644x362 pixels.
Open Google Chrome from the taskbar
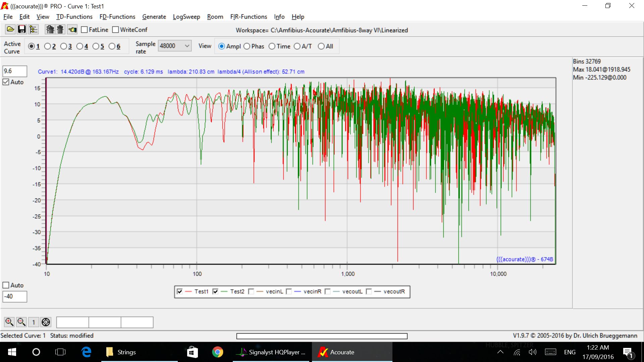[218, 352]
